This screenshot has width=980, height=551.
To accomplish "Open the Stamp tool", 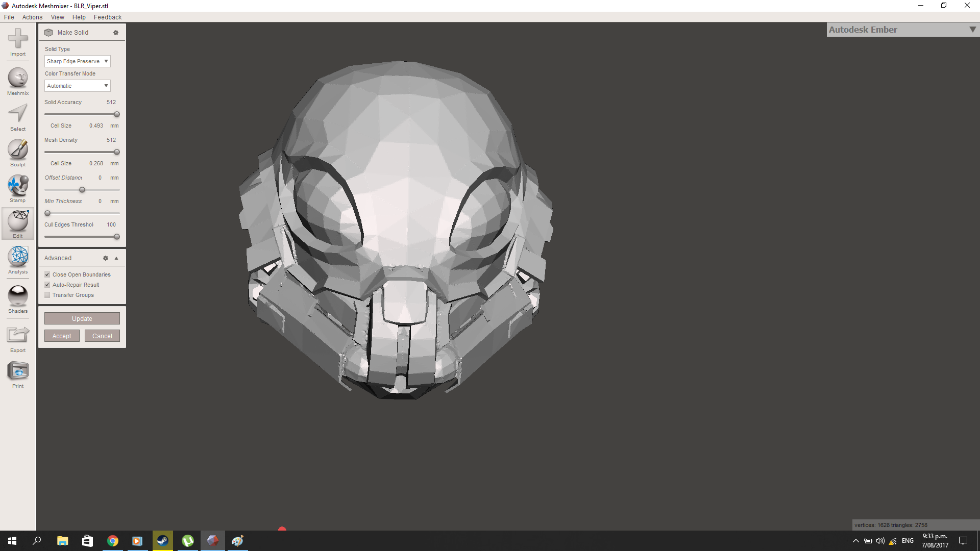I will pyautogui.click(x=18, y=189).
